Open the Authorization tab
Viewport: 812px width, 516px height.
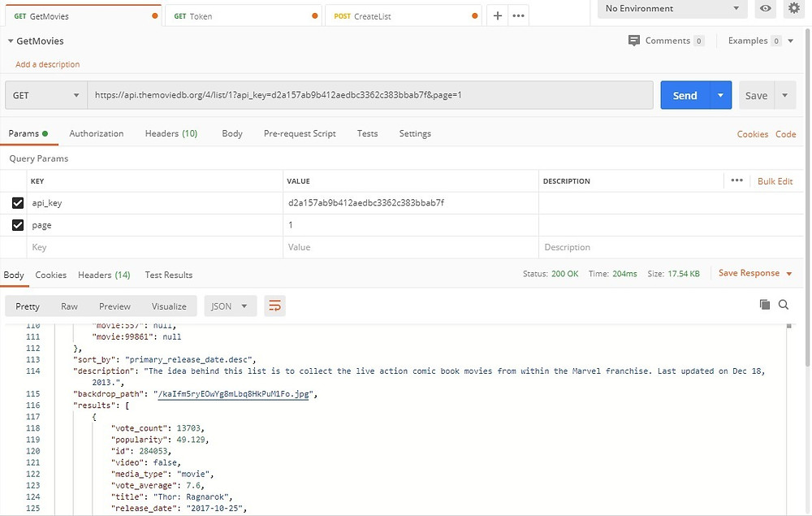pyautogui.click(x=97, y=133)
